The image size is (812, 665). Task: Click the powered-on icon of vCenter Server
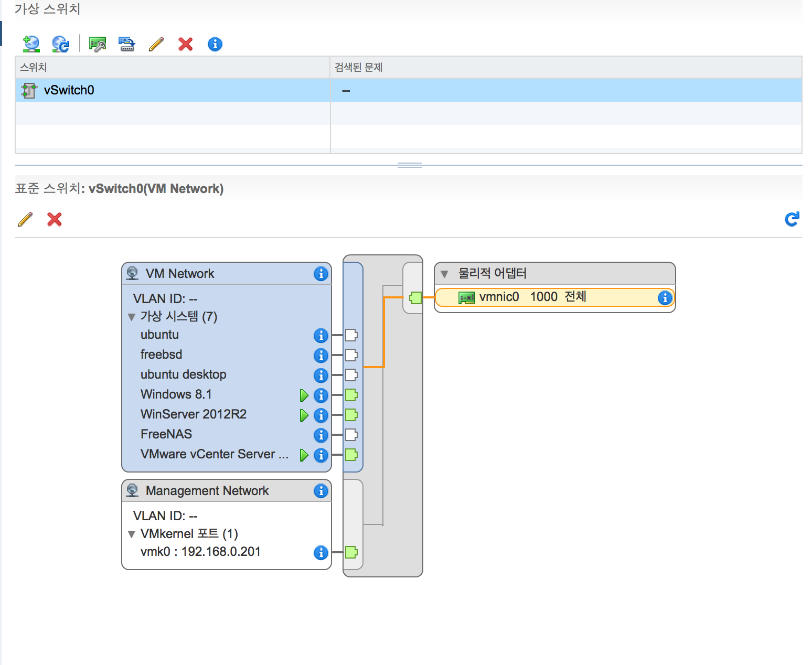click(x=304, y=455)
